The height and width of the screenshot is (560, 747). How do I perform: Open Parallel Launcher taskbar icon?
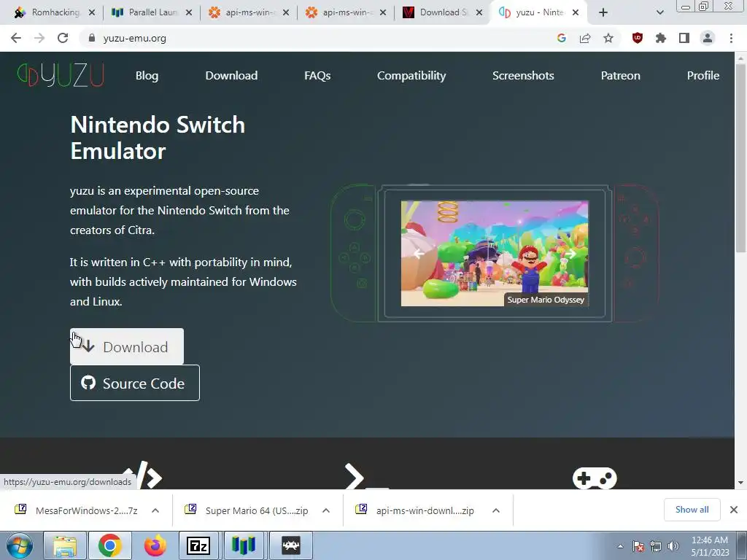(x=244, y=545)
